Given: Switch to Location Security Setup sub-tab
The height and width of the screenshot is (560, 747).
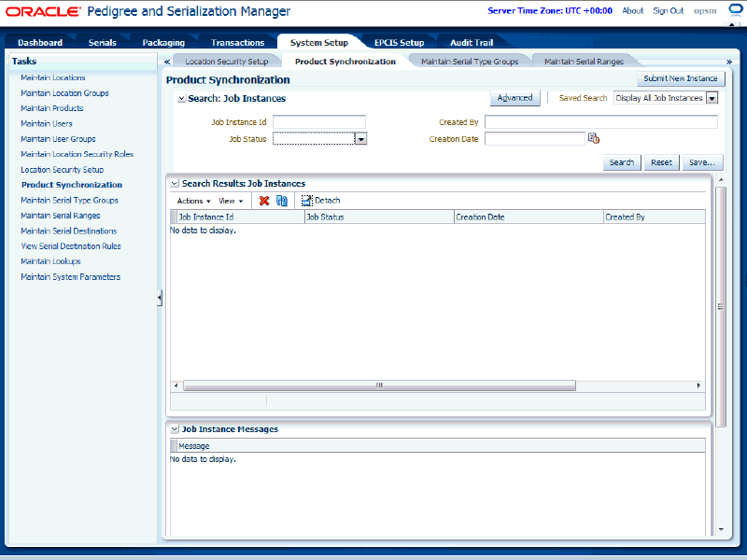Looking at the screenshot, I should click(227, 62).
